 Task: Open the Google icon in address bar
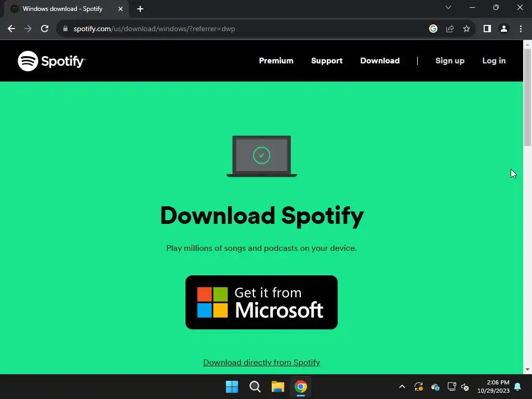coord(433,29)
